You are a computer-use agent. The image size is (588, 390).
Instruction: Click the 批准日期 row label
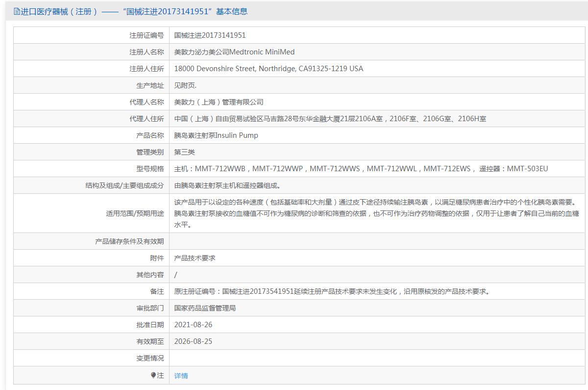tap(150, 325)
